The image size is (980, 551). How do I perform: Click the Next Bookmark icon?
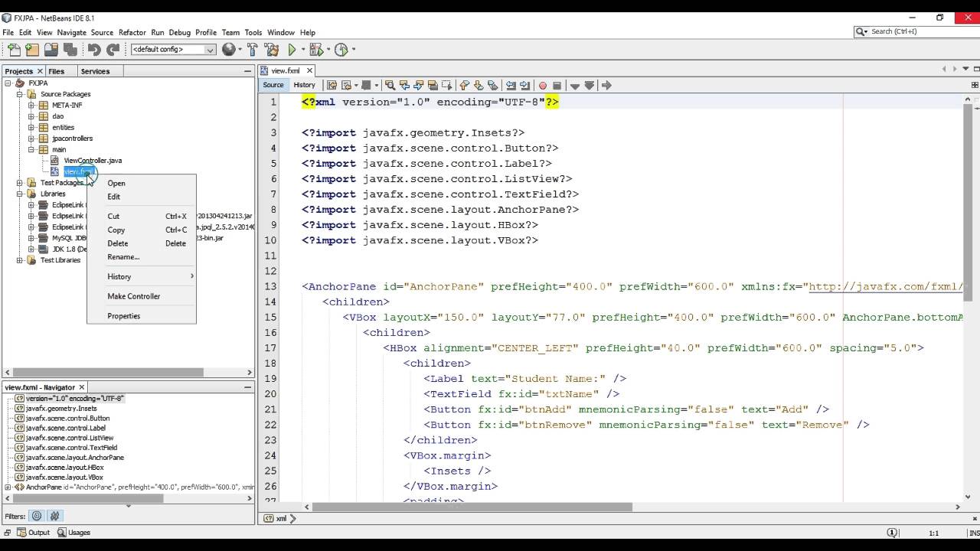[479, 85]
